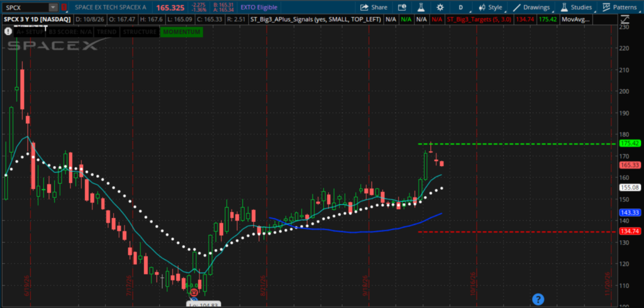Click the green 175.42 value in study header
The height and width of the screenshot is (308, 644).
[548, 19]
